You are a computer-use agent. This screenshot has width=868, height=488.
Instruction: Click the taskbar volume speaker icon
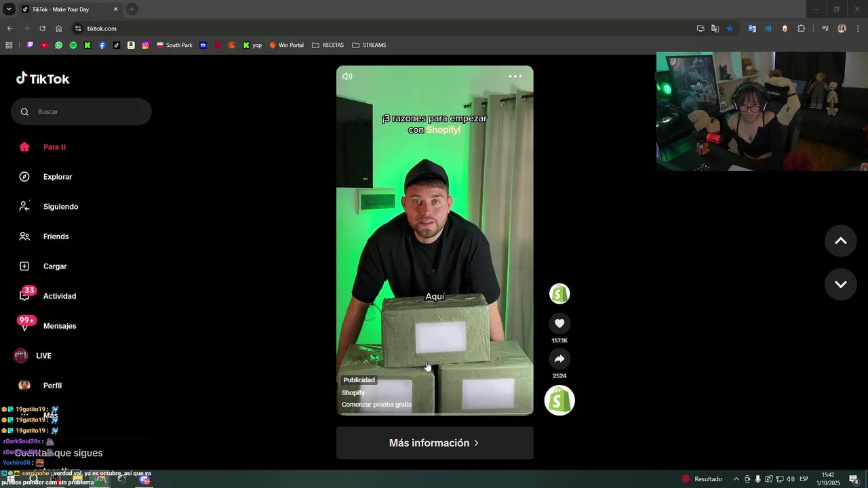790,479
